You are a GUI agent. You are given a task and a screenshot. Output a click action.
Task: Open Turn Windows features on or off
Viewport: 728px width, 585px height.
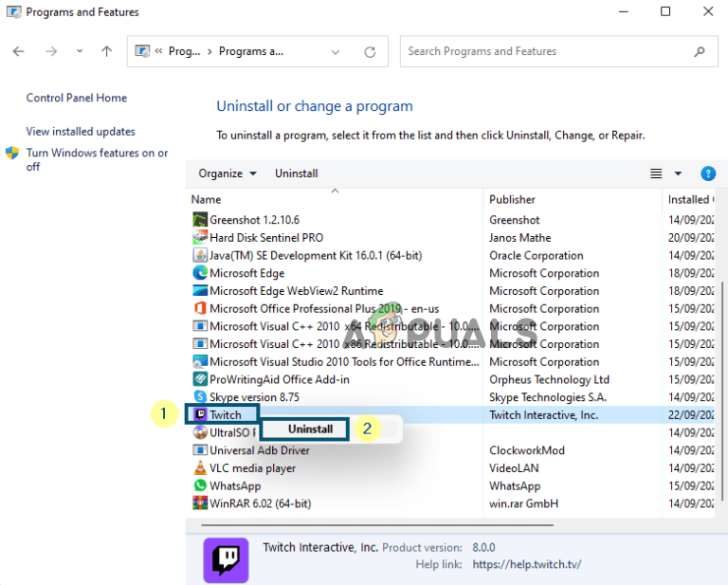97,159
